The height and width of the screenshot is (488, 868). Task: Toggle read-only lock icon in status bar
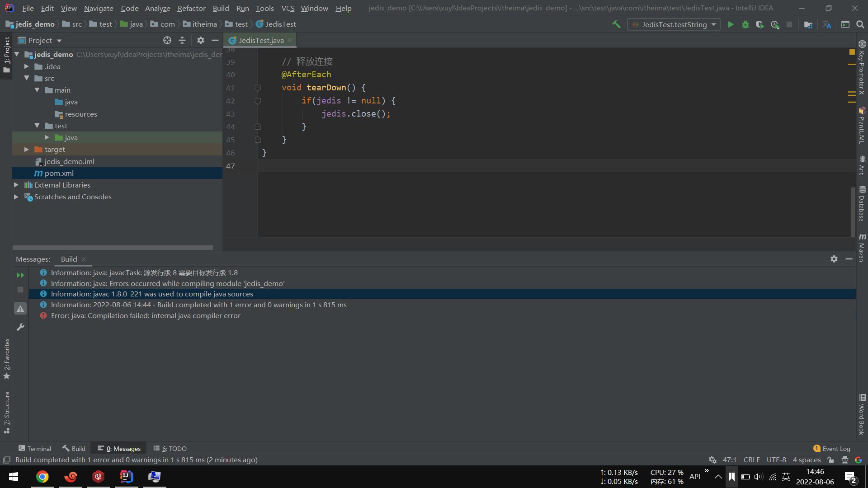tap(830, 460)
